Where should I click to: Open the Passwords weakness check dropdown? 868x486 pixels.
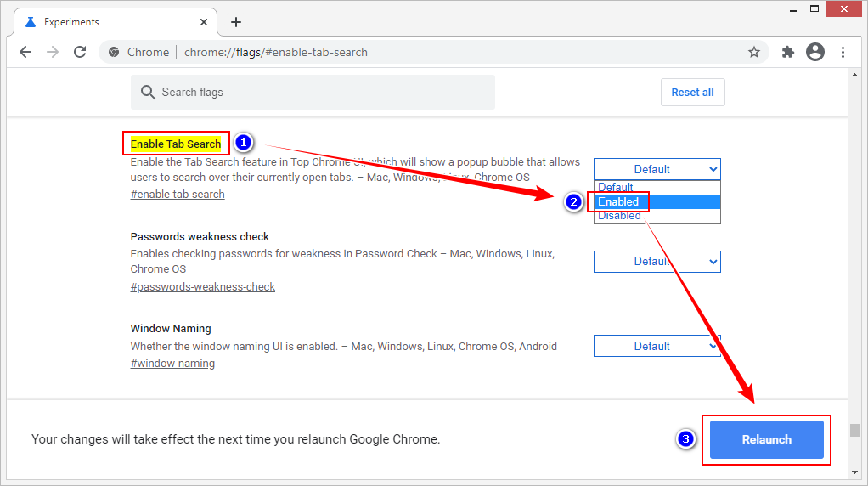[657, 261]
